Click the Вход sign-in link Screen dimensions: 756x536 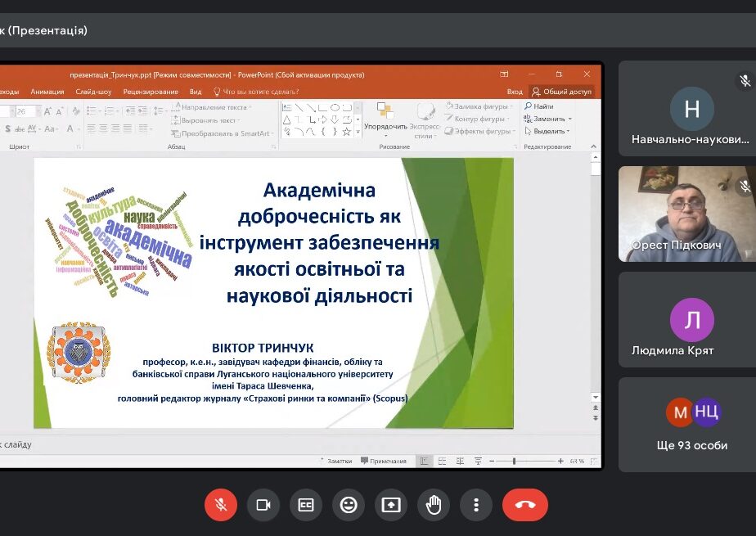click(514, 92)
